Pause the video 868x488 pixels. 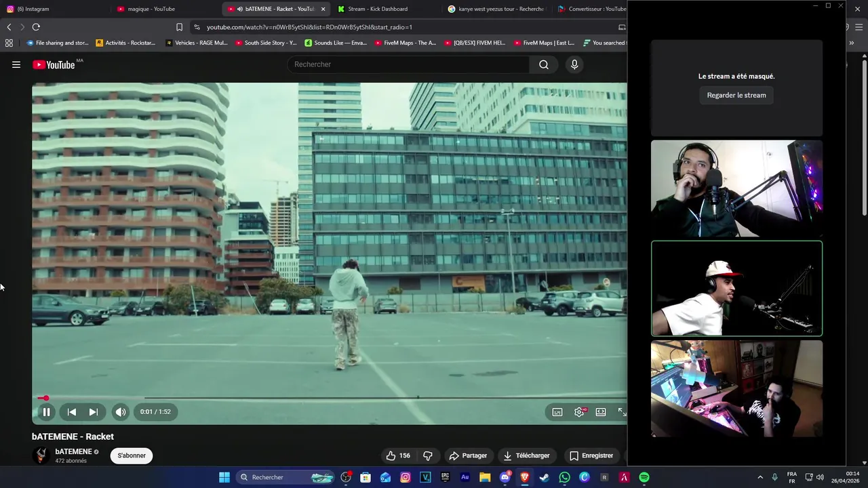pos(46,411)
